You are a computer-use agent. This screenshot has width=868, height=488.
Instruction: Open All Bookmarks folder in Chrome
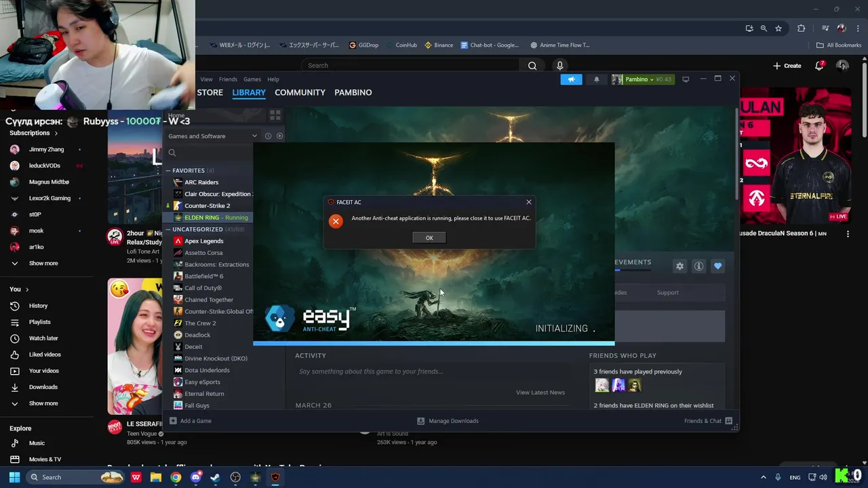tap(839, 45)
